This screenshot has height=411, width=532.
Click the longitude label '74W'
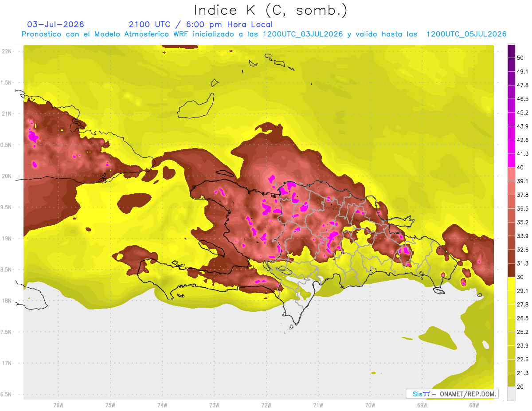(162, 405)
